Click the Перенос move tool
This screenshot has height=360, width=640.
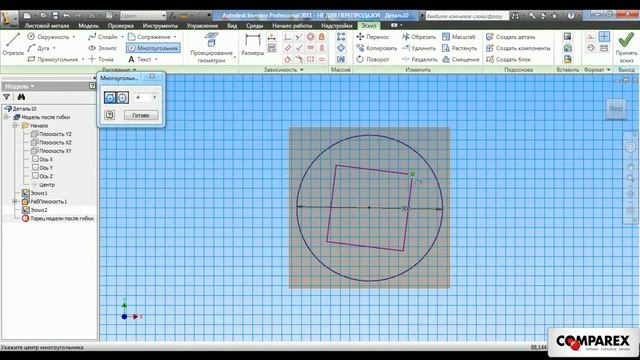[x=373, y=37]
